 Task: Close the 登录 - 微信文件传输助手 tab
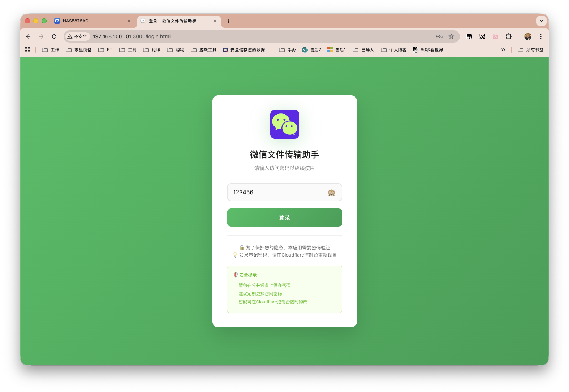pos(215,21)
